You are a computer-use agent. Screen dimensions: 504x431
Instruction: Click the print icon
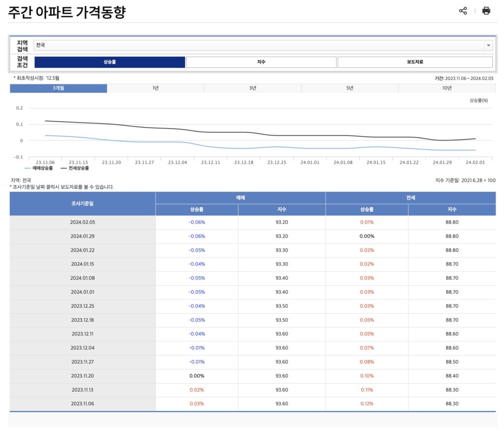(x=486, y=11)
